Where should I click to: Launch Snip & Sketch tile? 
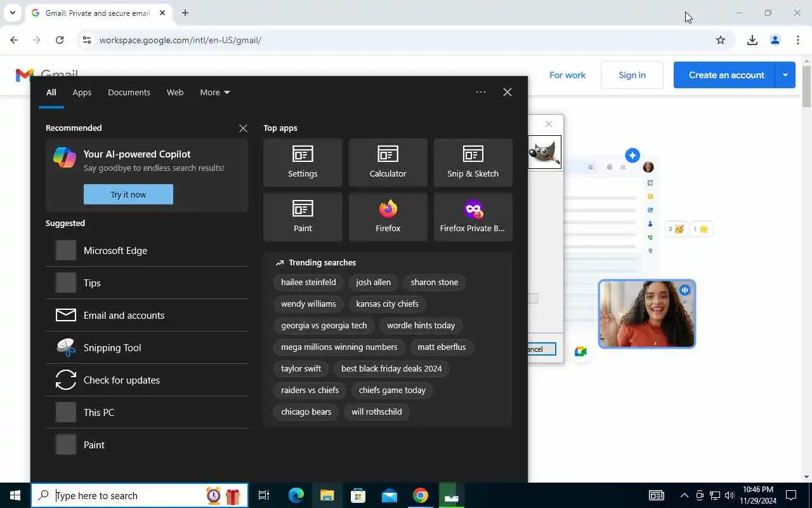[473, 163]
